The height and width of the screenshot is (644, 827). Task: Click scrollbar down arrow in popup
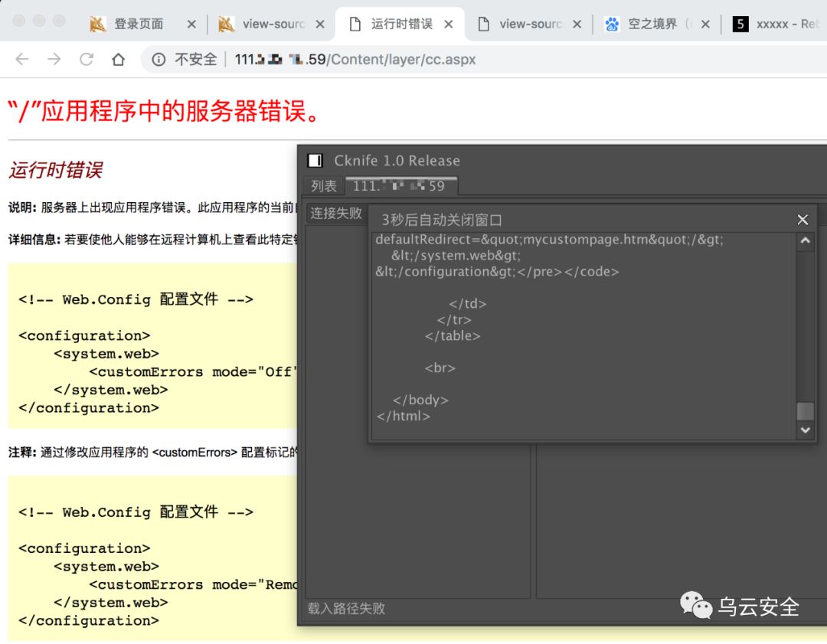[805, 430]
